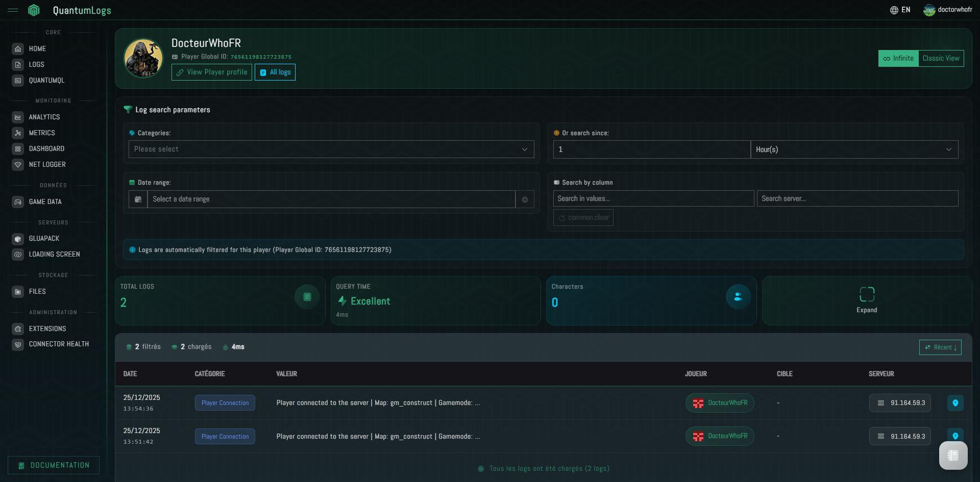Open the Categories dropdown

click(x=331, y=149)
